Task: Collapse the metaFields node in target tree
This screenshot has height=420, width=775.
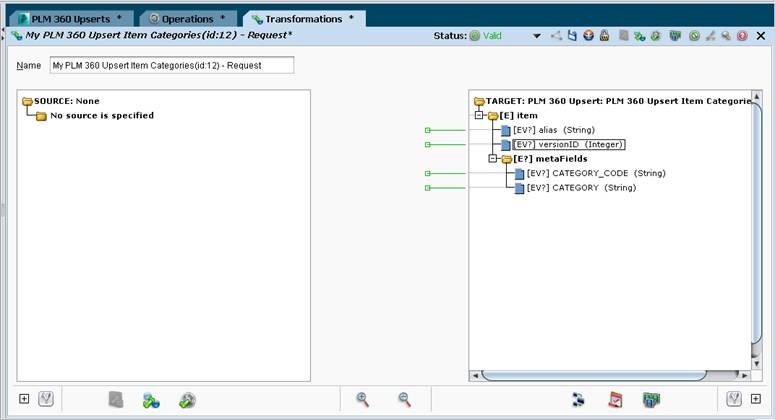Action: click(x=492, y=159)
